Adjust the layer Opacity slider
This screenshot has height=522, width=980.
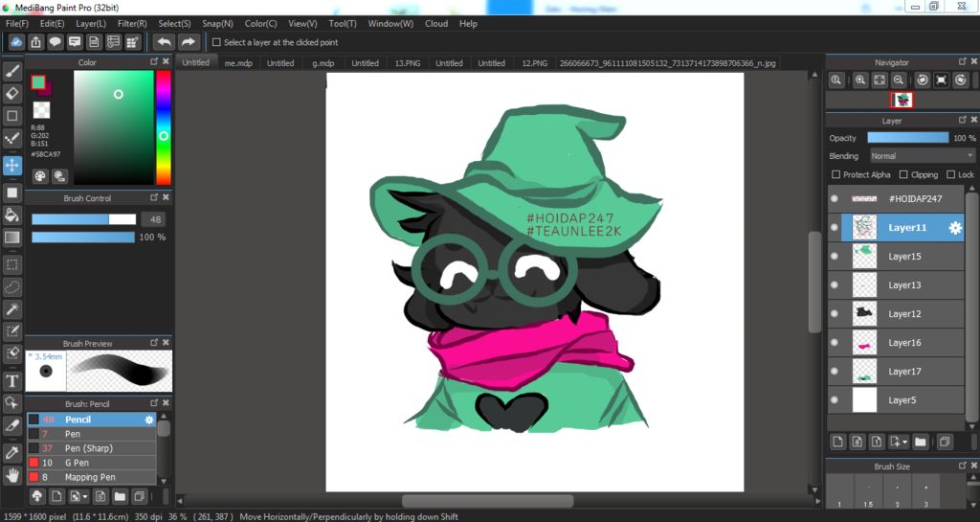tap(907, 138)
